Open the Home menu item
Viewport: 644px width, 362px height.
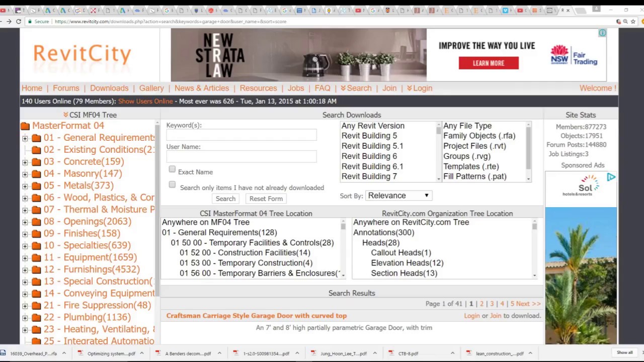tap(32, 88)
